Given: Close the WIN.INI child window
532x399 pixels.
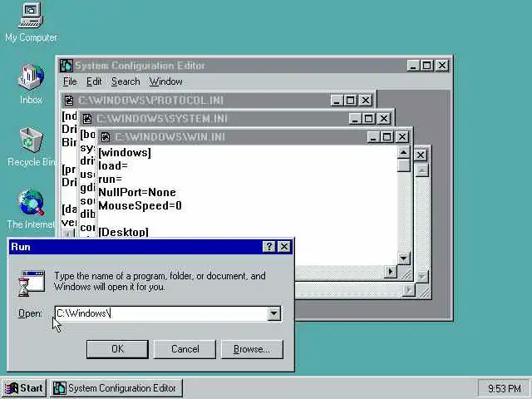Looking at the screenshot, I should 402,137.
